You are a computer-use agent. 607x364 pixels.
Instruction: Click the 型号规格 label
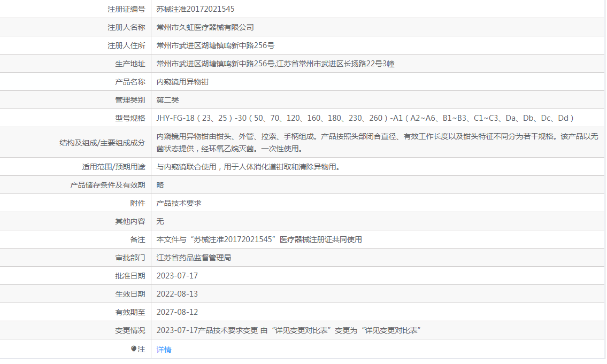coord(130,118)
